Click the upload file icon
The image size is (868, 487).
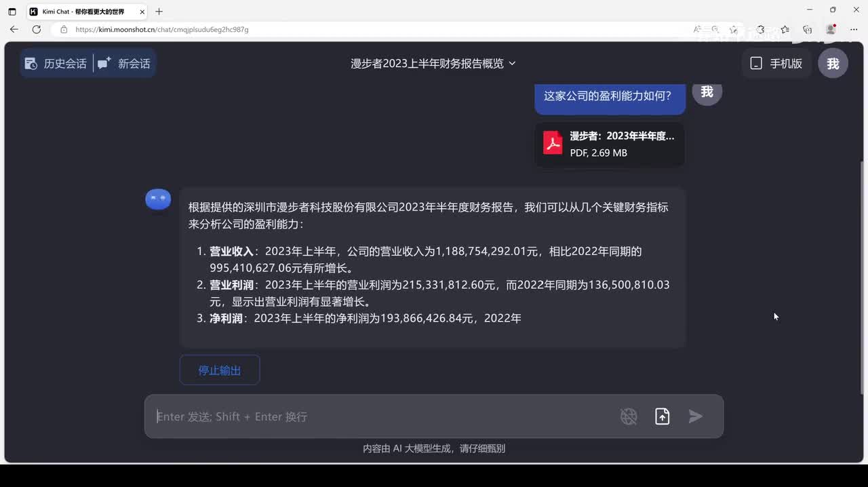click(x=663, y=416)
